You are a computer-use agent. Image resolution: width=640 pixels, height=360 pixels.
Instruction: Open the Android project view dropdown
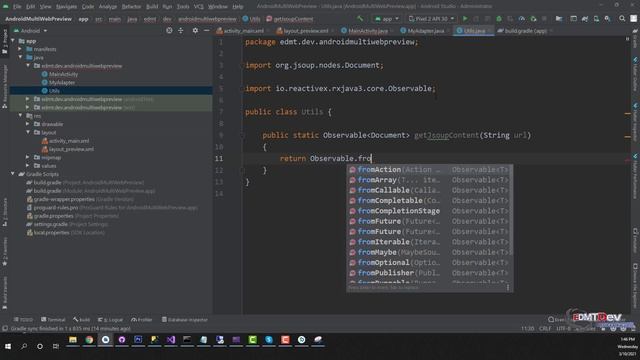tap(31, 31)
